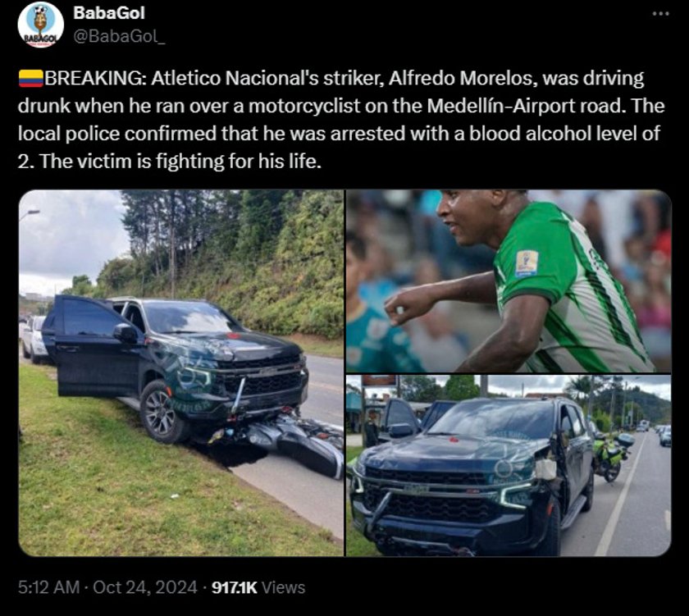Click the BREAKING word in tweet text
The image size is (689, 616).
coord(94,79)
